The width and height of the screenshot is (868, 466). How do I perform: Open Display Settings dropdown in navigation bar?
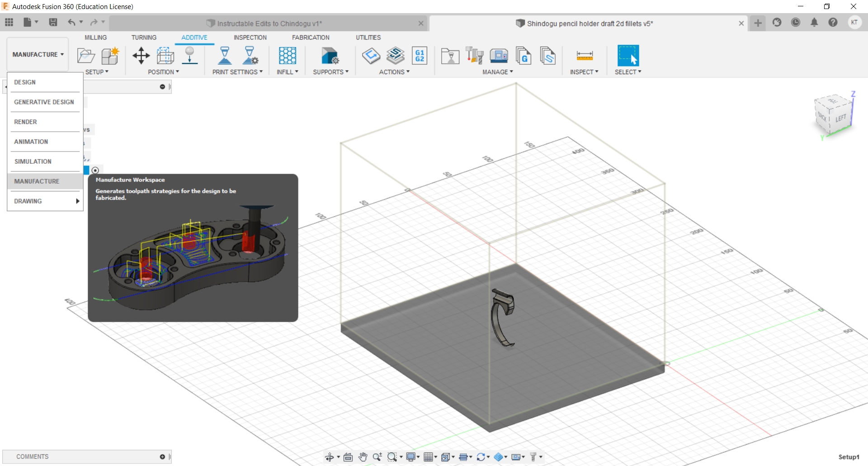(413, 457)
